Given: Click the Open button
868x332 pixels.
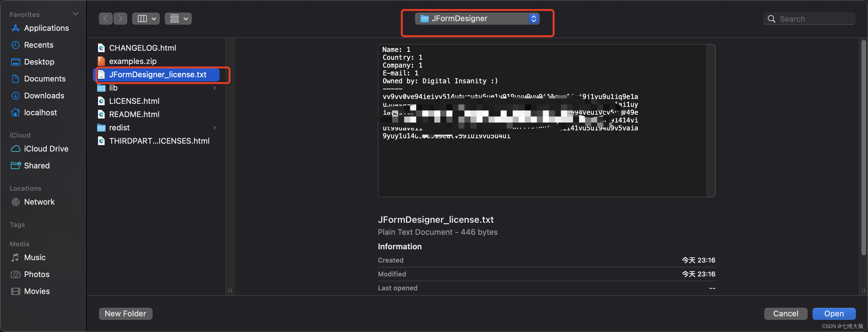Looking at the screenshot, I should click(834, 314).
